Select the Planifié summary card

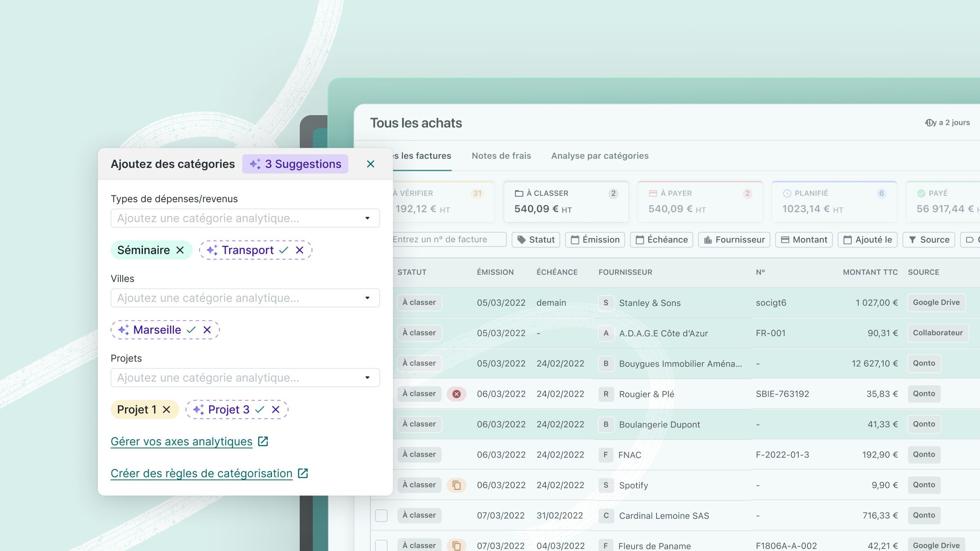click(x=834, y=202)
